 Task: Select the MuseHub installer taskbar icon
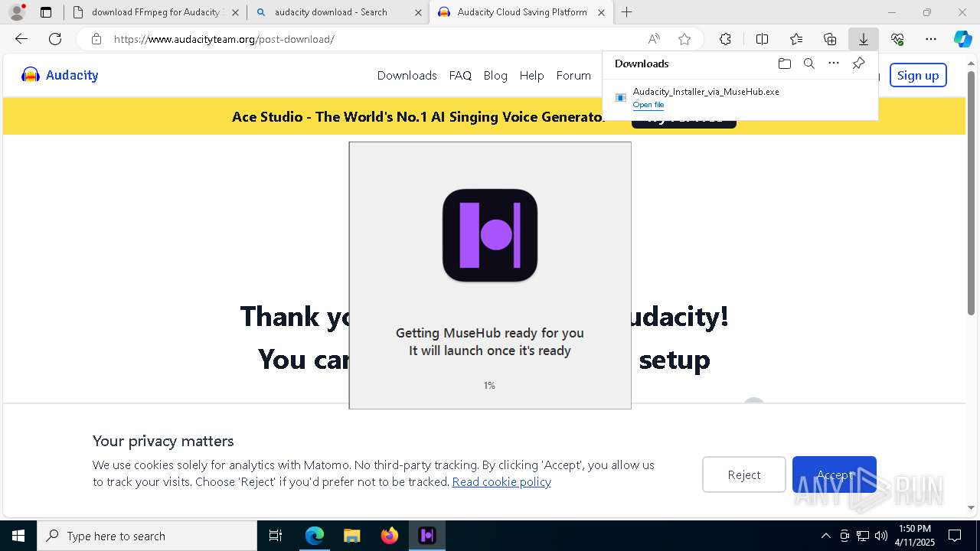coord(427,536)
